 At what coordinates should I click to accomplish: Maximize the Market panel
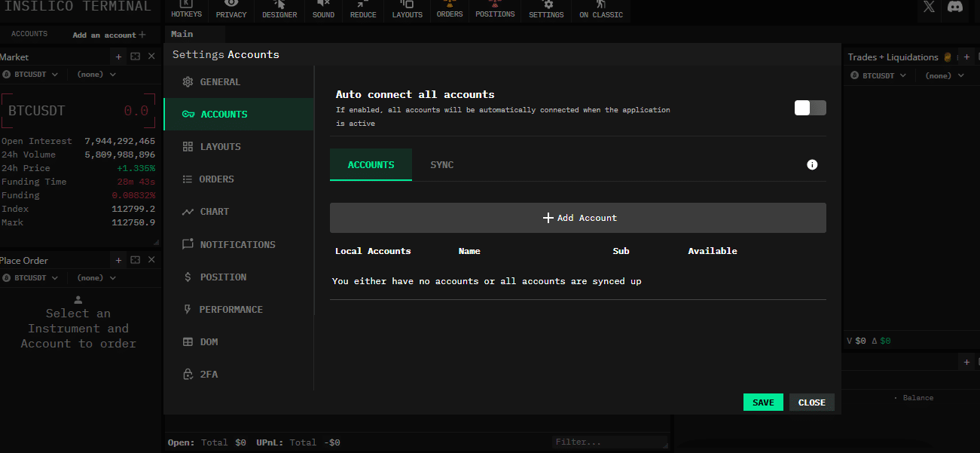[x=135, y=57]
